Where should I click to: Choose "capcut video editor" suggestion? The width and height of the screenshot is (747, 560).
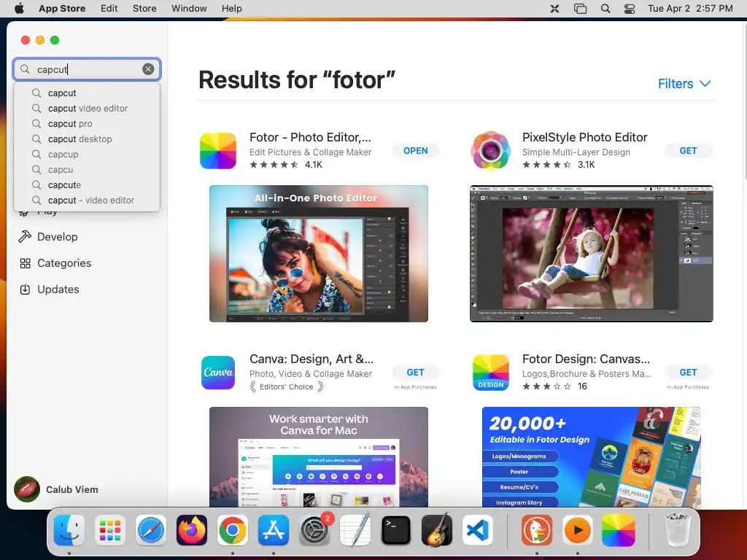[88, 109]
